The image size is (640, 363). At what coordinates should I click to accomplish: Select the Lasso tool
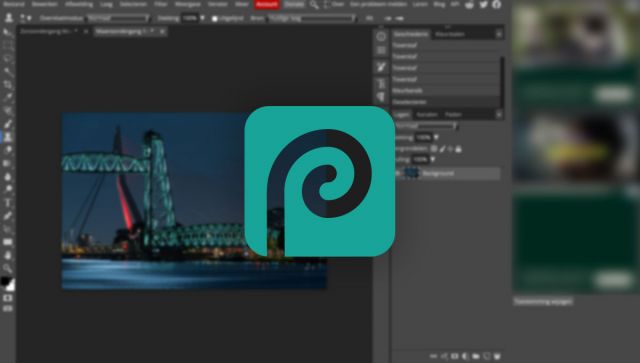pos(7,58)
